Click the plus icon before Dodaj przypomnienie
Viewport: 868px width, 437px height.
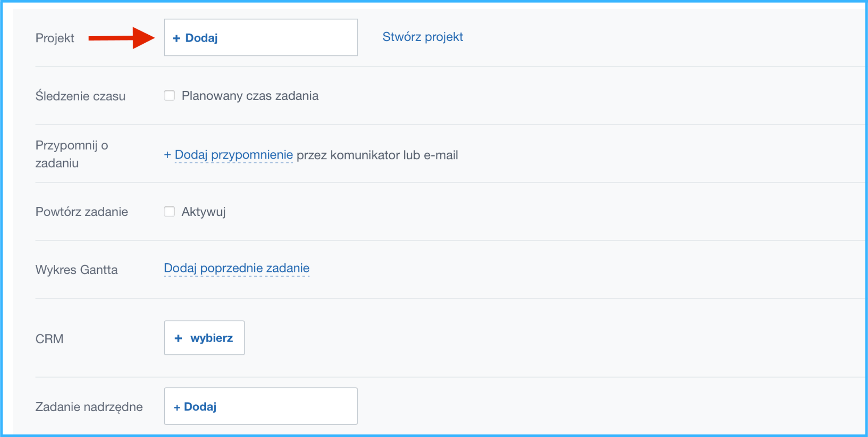(x=167, y=155)
